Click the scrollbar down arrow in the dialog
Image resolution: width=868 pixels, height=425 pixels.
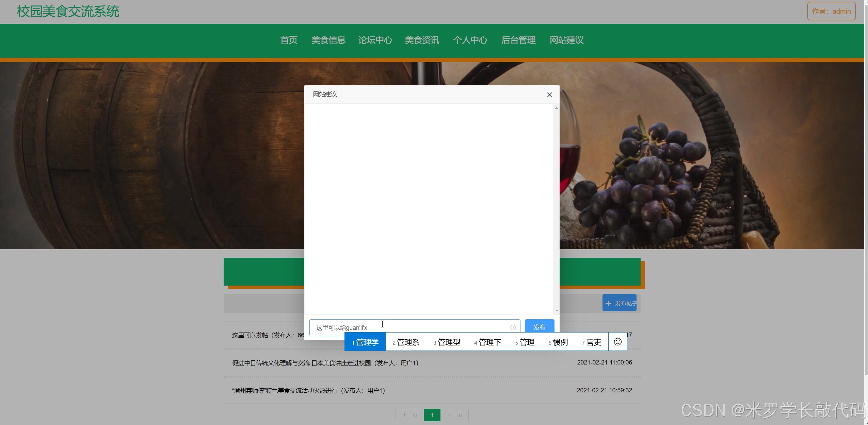coord(556,310)
